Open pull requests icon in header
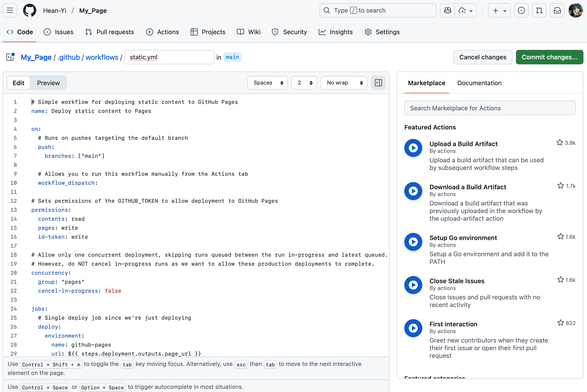 click(x=539, y=10)
